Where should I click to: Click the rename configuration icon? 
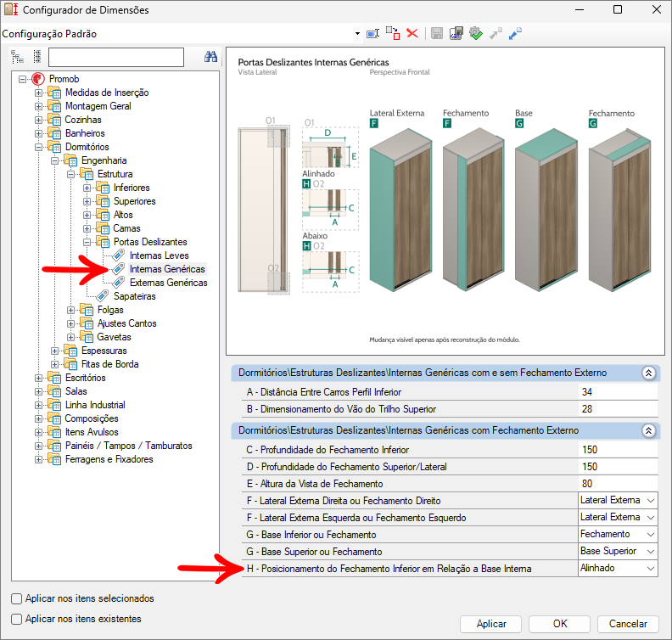[x=372, y=34]
